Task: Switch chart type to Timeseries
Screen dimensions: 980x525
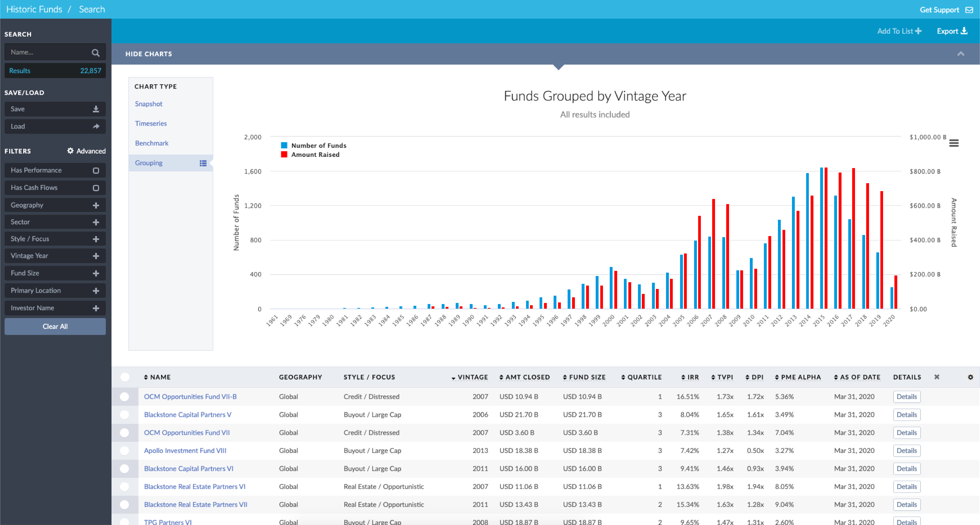Action: click(151, 124)
